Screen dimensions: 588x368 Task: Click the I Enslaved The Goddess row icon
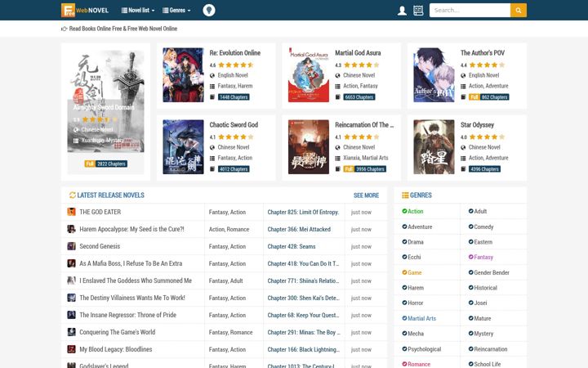pos(71,280)
